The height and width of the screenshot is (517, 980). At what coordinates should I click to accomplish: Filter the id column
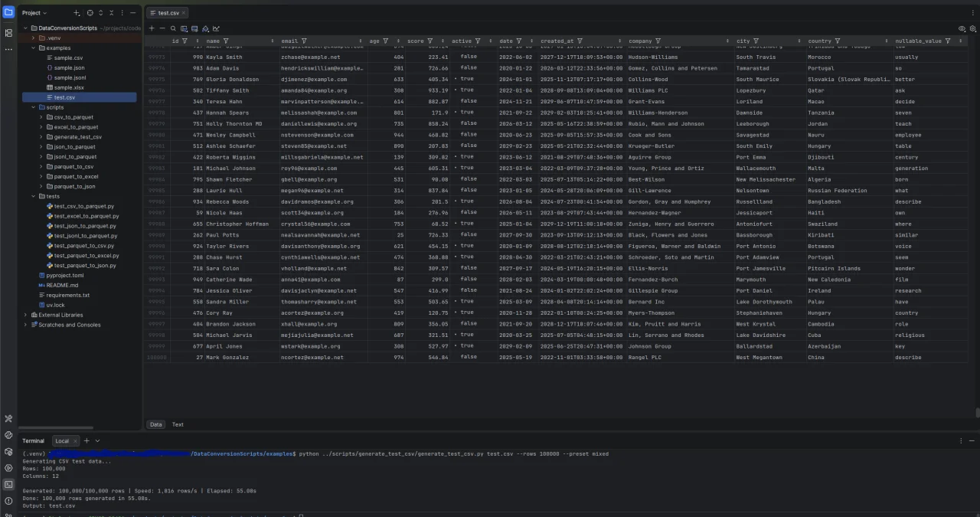tap(185, 41)
